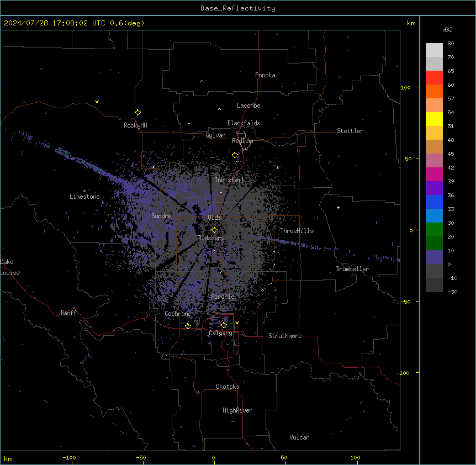The height and width of the screenshot is (465, 476).
Task: Select the Okotoks label
Action: pyautogui.click(x=228, y=387)
